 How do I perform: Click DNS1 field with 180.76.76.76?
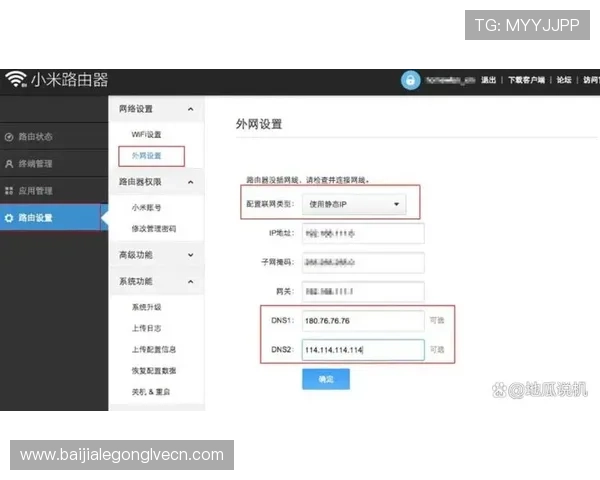tap(363, 321)
